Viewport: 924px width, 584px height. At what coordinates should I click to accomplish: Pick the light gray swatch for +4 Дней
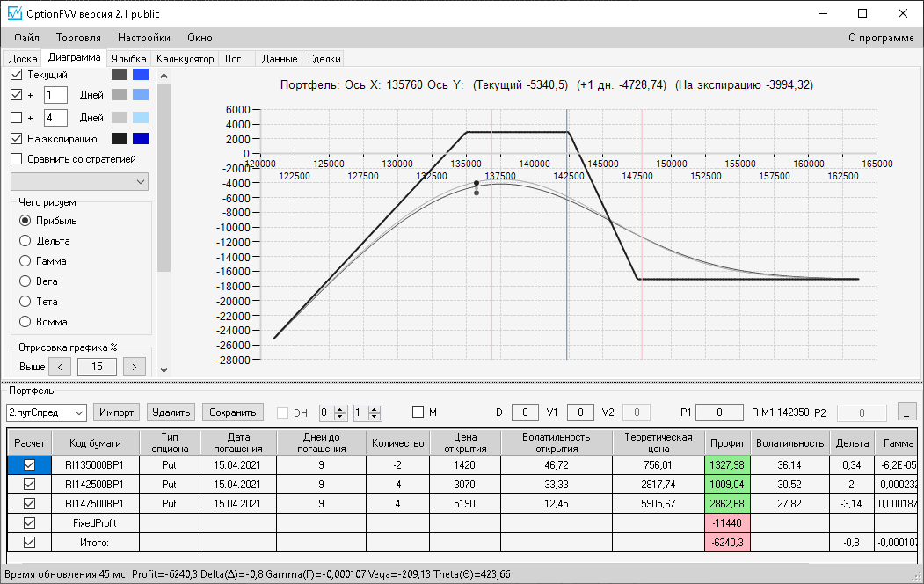pyautogui.click(x=120, y=117)
